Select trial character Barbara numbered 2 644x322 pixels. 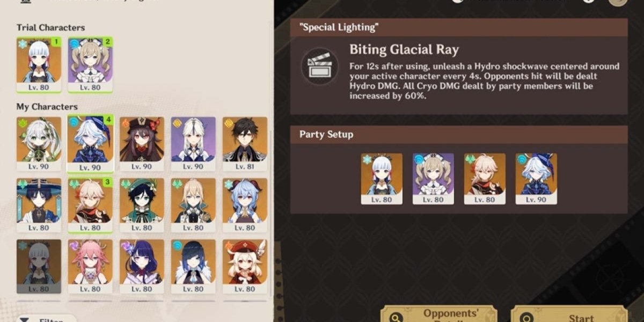coord(90,65)
